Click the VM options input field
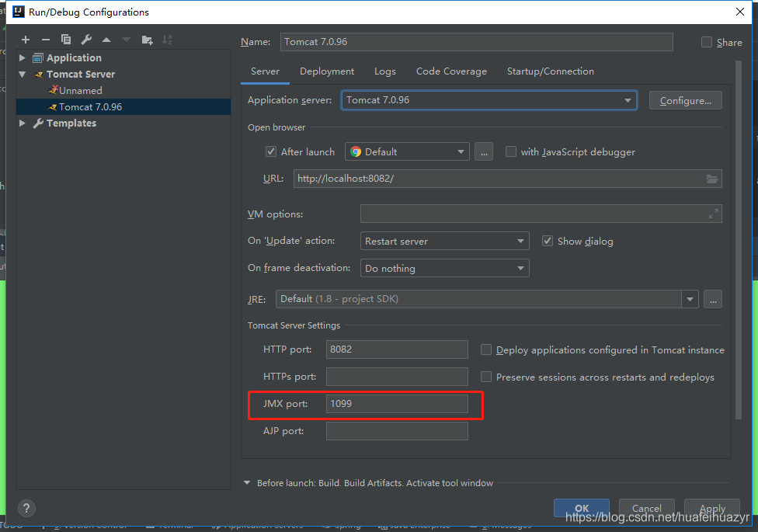Viewport: 758px width, 532px height. (541, 214)
